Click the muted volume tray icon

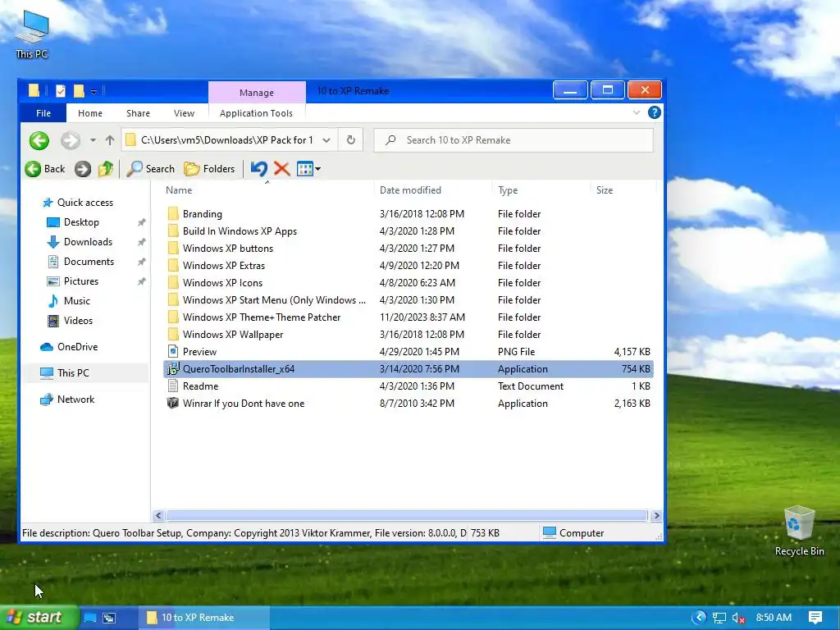pyautogui.click(x=739, y=618)
